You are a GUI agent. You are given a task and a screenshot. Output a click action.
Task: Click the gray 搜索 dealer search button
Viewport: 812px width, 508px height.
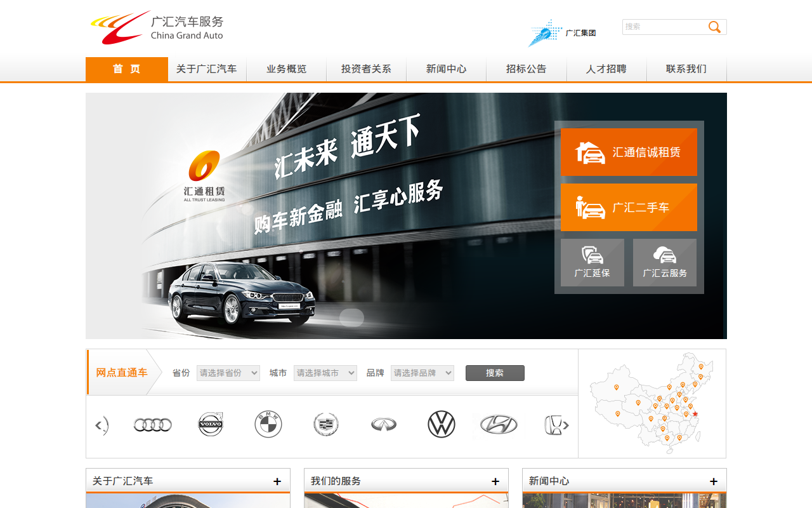coord(495,373)
